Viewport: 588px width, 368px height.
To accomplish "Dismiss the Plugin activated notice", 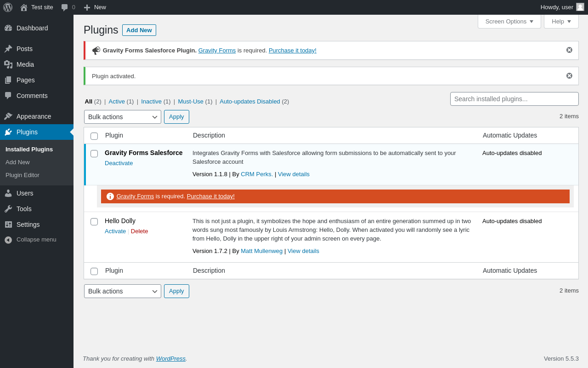I will click(569, 76).
